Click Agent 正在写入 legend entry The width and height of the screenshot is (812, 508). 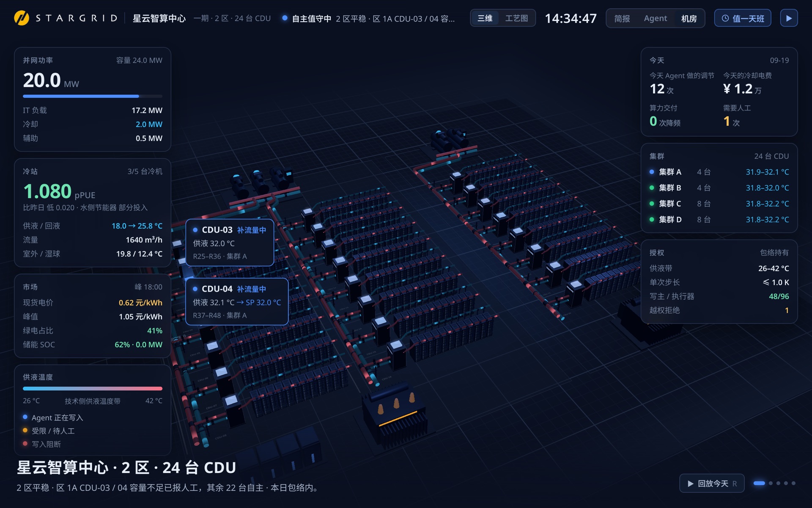53,417
